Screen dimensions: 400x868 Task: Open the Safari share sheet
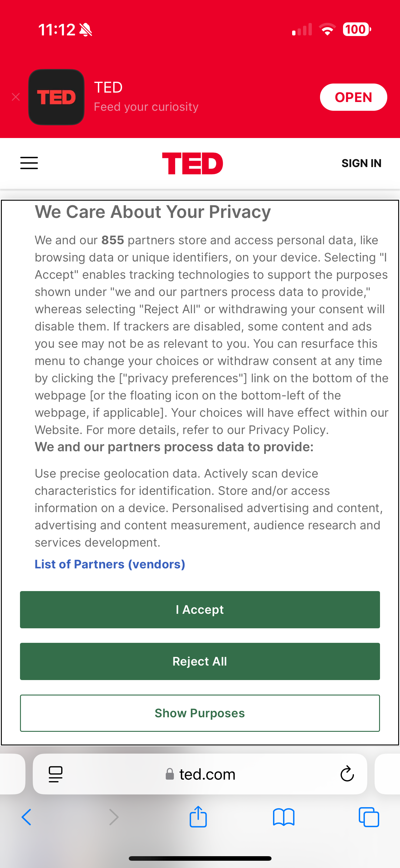(198, 817)
